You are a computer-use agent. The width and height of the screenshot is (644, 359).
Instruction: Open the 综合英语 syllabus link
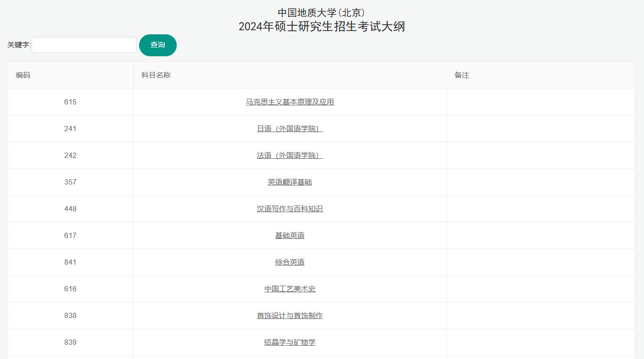[x=290, y=262]
